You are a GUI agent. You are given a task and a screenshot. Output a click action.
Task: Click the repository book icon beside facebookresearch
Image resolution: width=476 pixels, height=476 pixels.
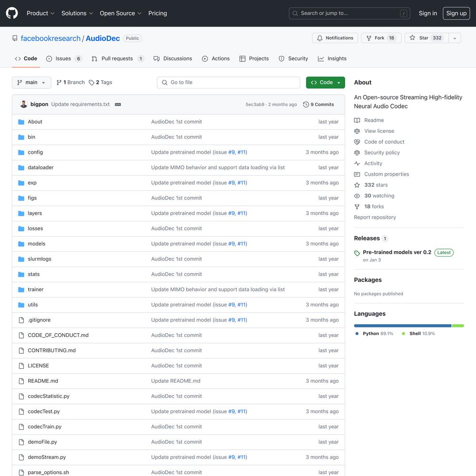pyautogui.click(x=15, y=38)
